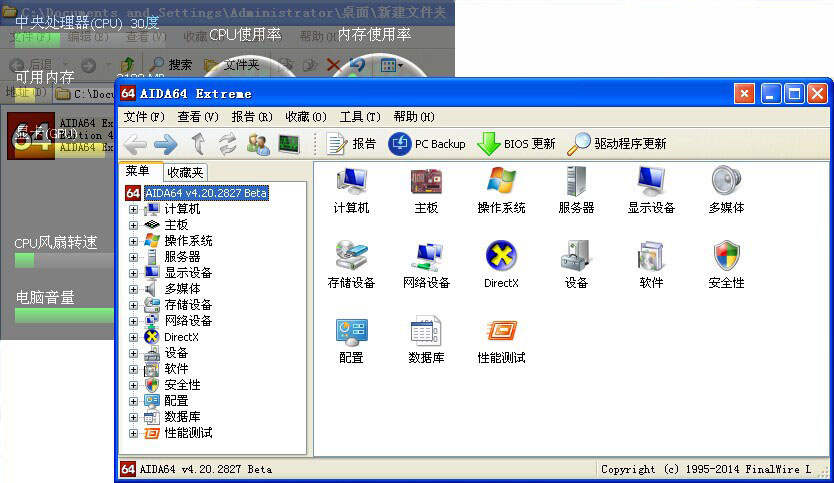Open the 设备 devices icon
The width and height of the screenshot is (834, 483).
(576, 265)
